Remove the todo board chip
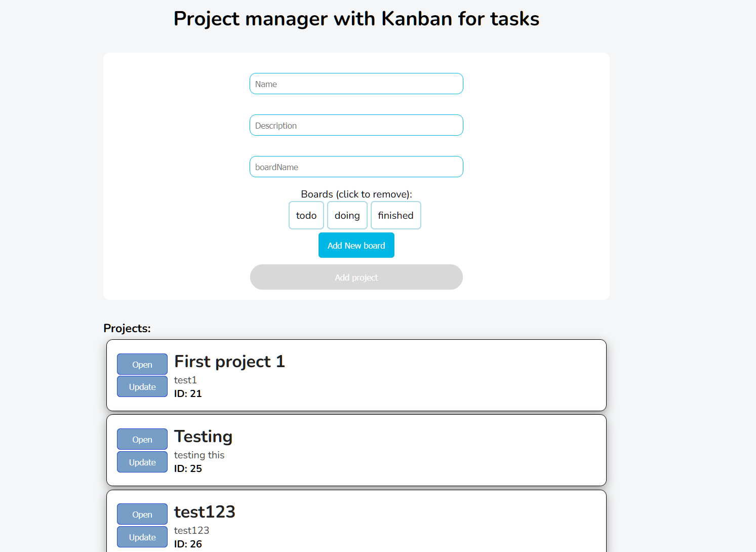The width and height of the screenshot is (756, 552). point(306,216)
